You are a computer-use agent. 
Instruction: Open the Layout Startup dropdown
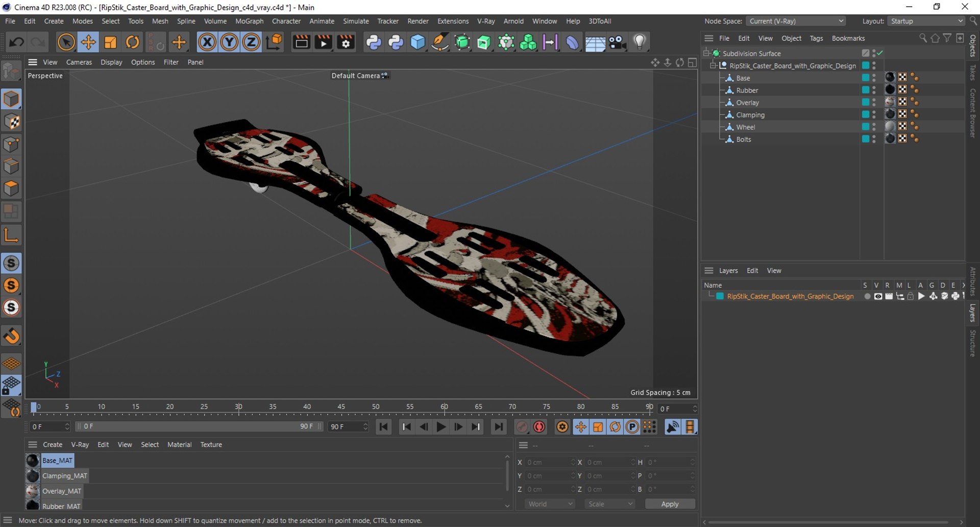pyautogui.click(x=926, y=21)
